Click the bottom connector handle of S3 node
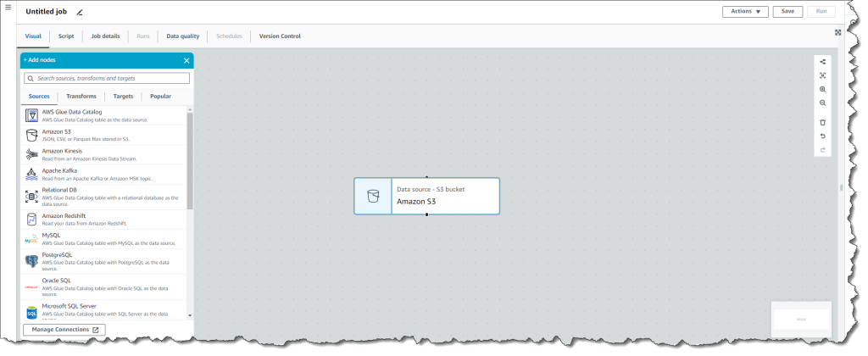The height and width of the screenshot is (356, 868). coord(427,214)
